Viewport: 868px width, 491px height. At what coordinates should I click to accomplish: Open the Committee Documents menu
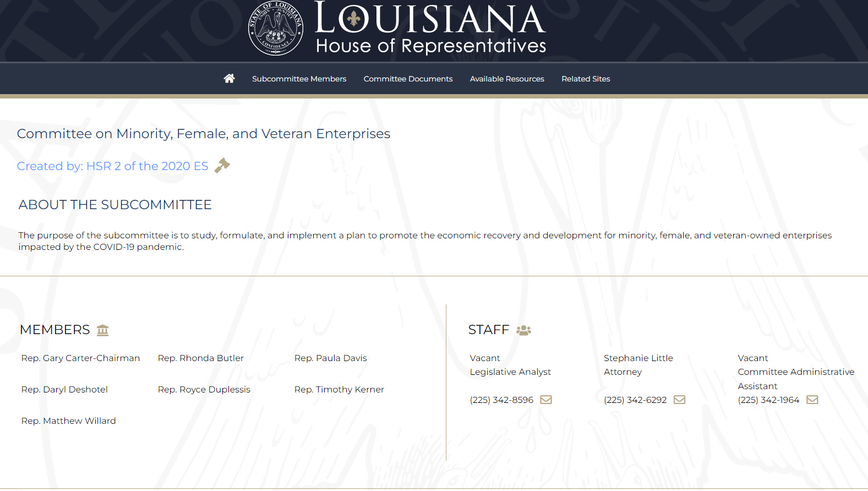[x=408, y=79]
